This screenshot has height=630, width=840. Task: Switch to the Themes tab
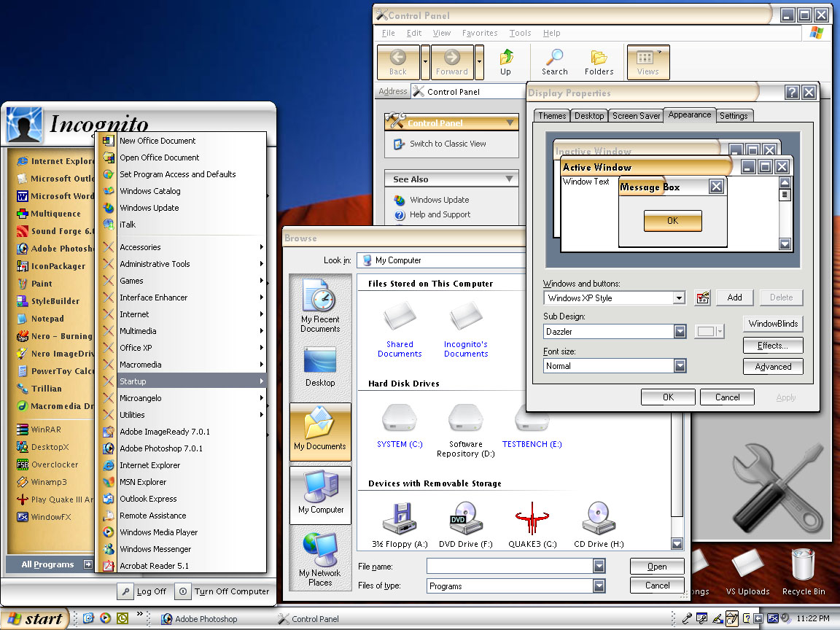[x=552, y=116]
